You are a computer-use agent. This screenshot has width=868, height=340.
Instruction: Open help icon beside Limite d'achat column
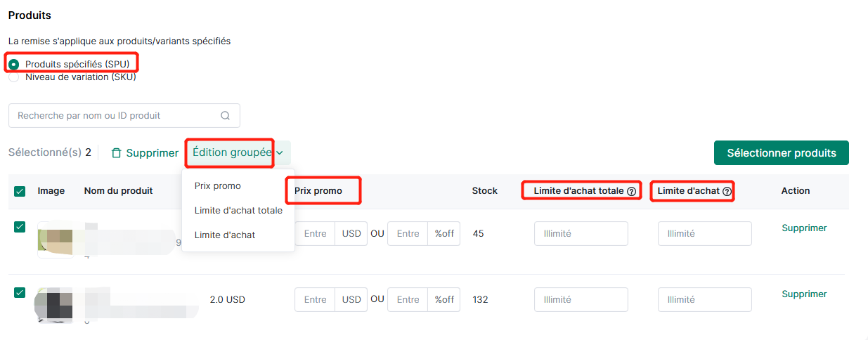pyautogui.click(x=727, y=191)
